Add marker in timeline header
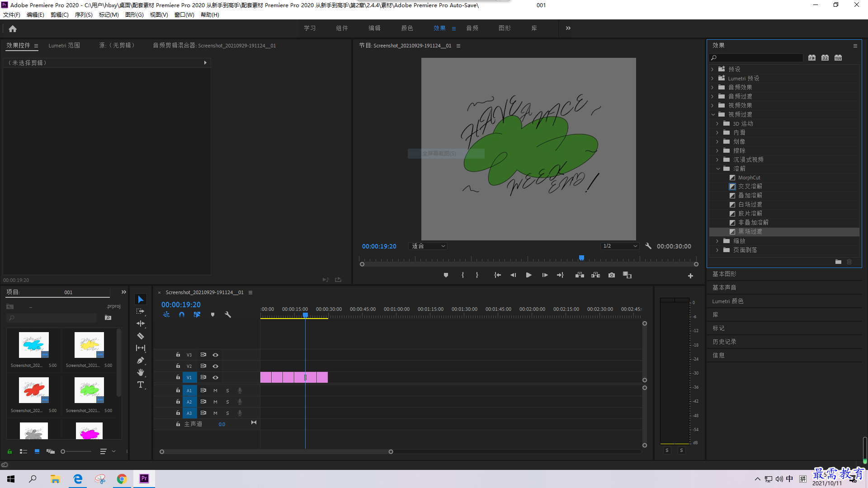The height and width of the screenshot is (488, 868). pyautogui.click(x=212, y=314)
